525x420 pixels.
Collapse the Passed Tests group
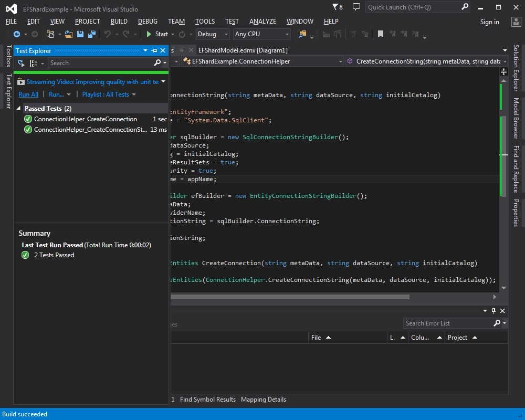[19, 108]
